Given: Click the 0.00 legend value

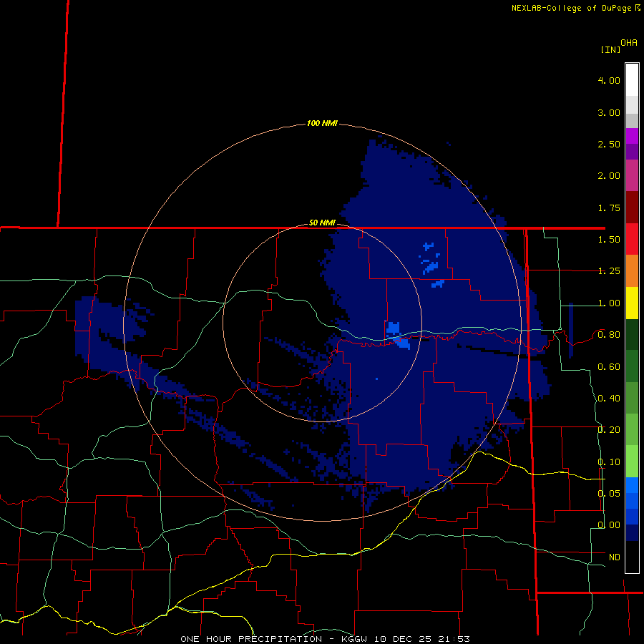Looking at the screenshot, I should (x=609, y=525).
